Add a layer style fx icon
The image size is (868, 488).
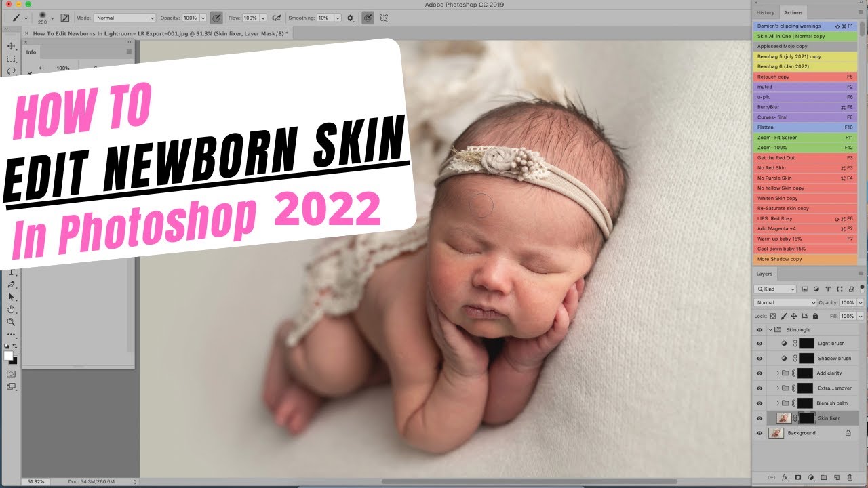pos(785,478)
